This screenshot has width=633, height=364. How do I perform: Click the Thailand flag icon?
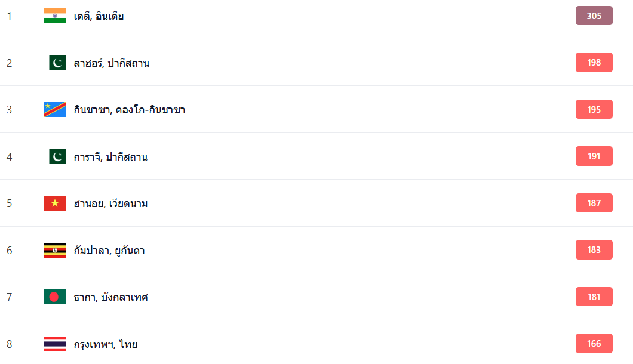click(x=55, y=344)
